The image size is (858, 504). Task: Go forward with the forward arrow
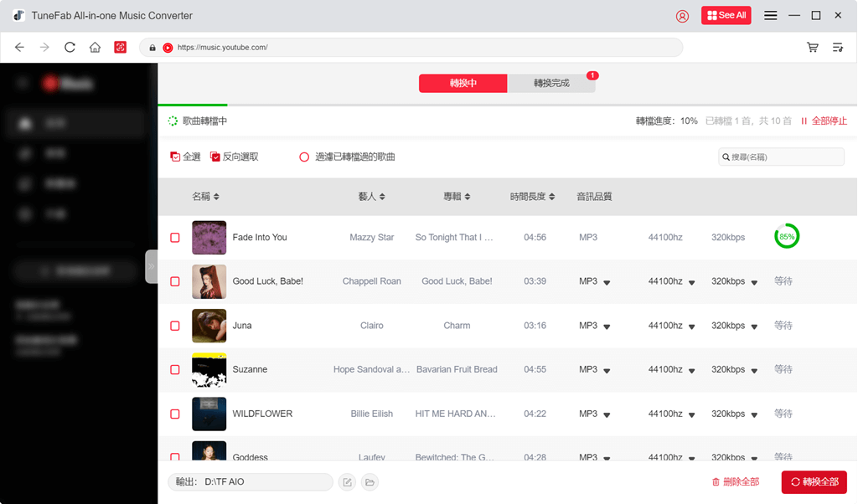click(45, 48)
